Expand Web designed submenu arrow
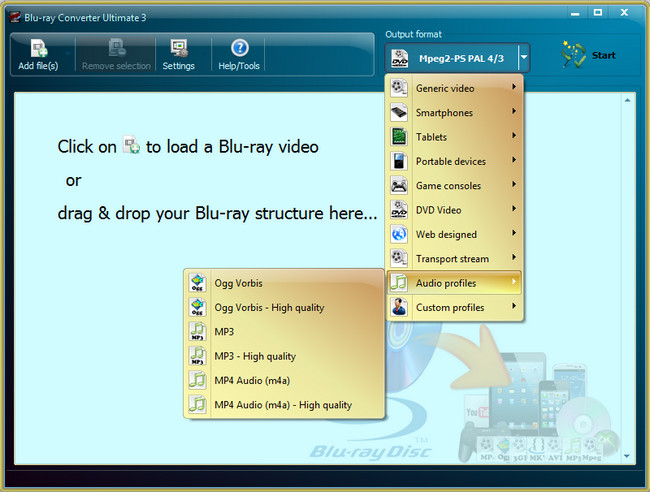 click(514, 233)
